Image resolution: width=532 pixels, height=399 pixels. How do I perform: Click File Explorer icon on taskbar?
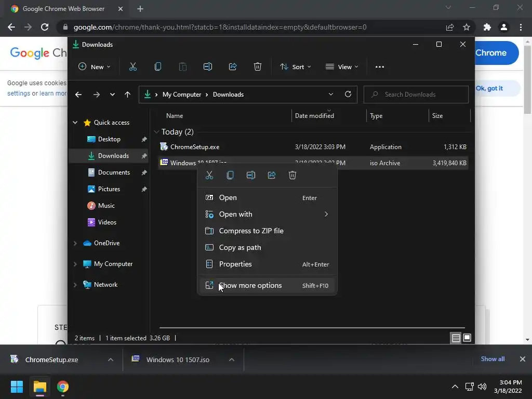pos(39,387)
